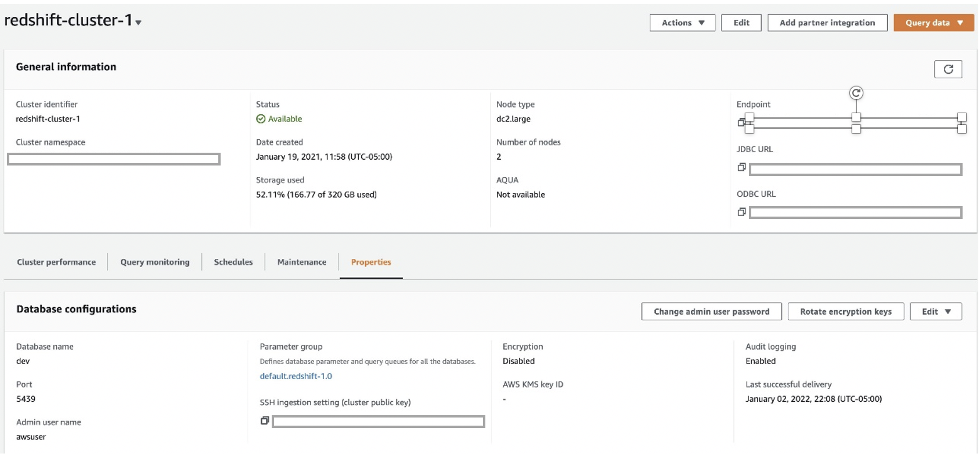Click the Port value 5439
980x475 pixels.
click(26, 399)
